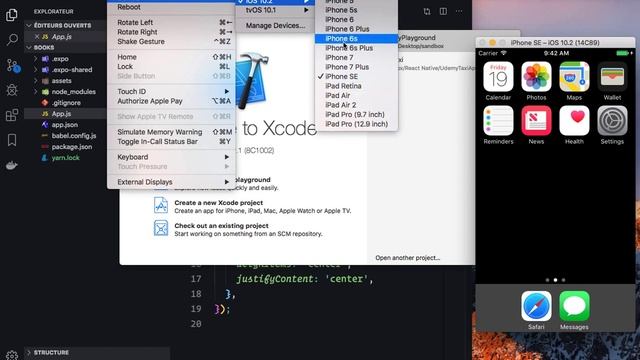This screenshot has width=640, height=360.
Task: Choose Shake Gesture menu item
Action: (x=171, y=42)
